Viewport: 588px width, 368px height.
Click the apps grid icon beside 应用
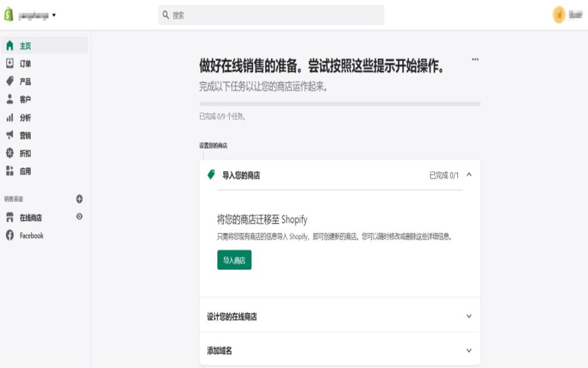[10, 171]
